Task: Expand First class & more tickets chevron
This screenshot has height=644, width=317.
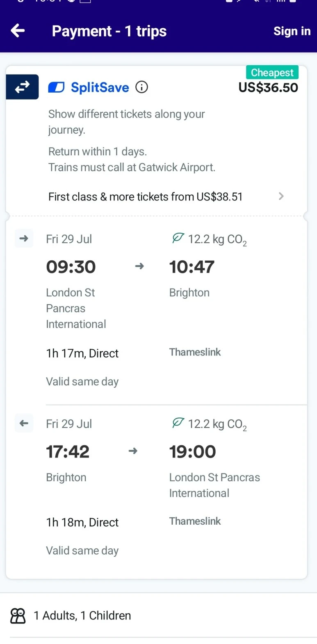Action: click(281, 196)
